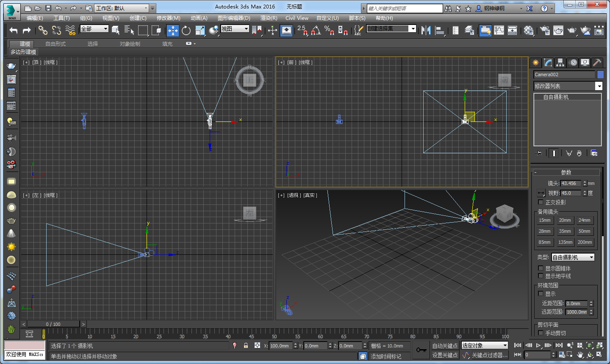Open 全部 selection filter dropdown

94,29
